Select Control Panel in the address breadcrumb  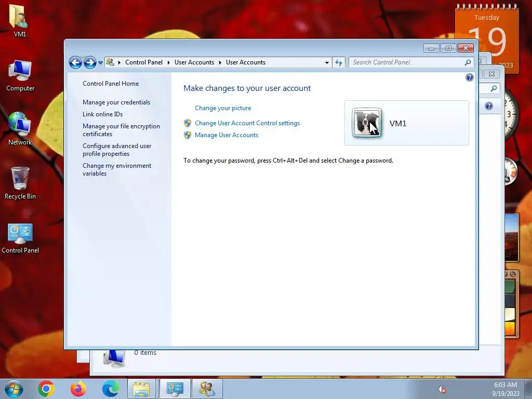tap(144, 62)
